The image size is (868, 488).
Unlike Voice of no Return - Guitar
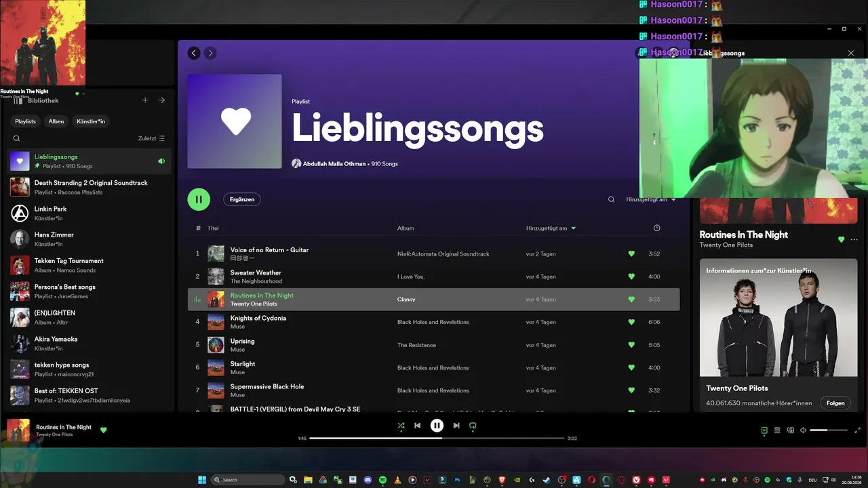click(x=631, y=254)
